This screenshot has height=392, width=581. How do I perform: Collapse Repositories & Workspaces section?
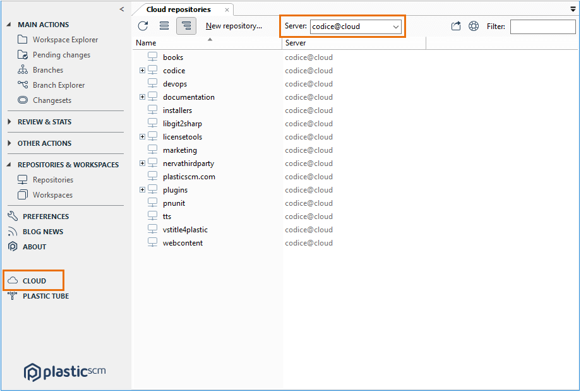[9, 165]
